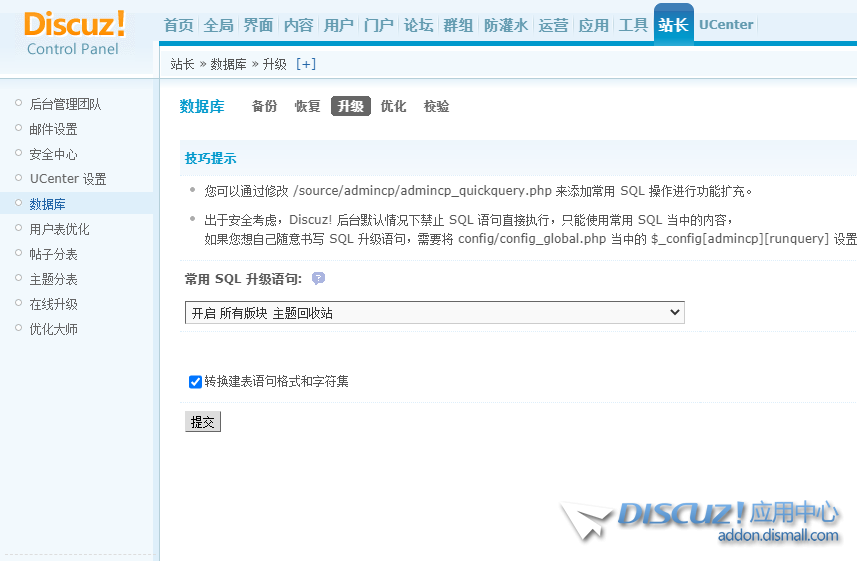The image size is (857, 561).
Task: Open the 常用 SQL 升级语句 dropdown
Action: click(x=435, y=313)
